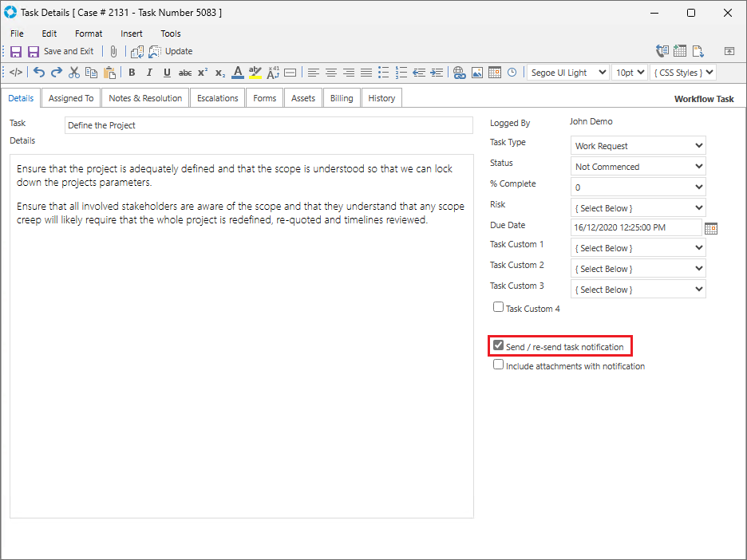Image resolution: width=747 pixels, height=560 pixels.
Task: Open the Segoe UI Light font dropdown
Action: tap(567, 73)
